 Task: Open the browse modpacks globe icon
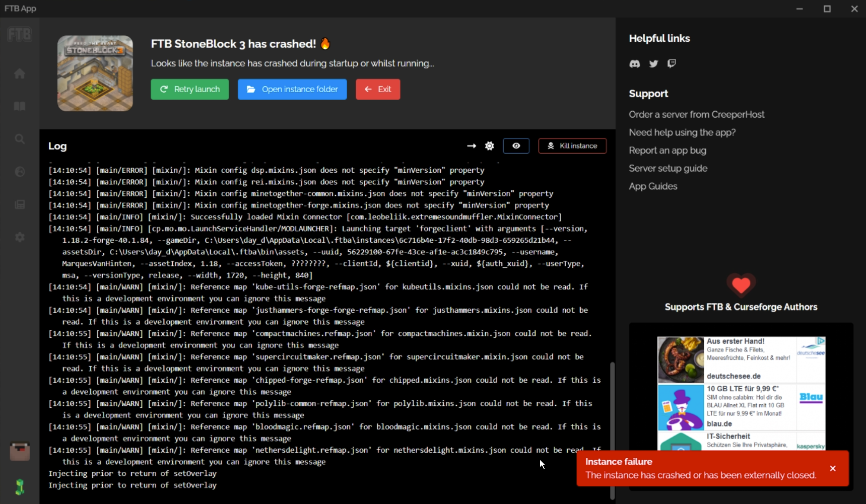tap(20, 172)
